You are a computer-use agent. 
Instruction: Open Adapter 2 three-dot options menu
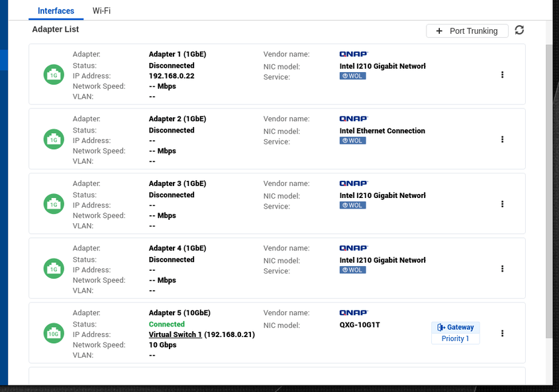click(x=502, y=139)
